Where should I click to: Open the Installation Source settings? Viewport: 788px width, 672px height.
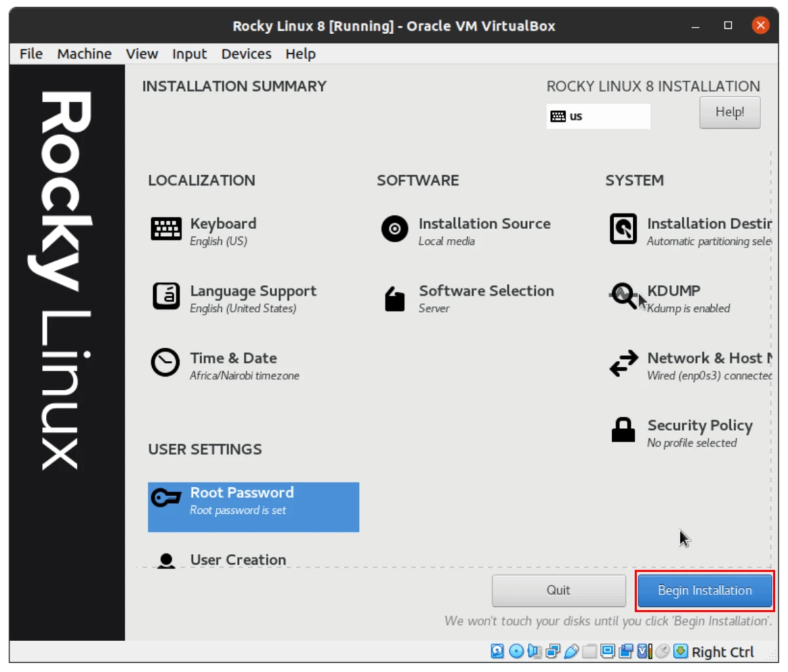484,231
